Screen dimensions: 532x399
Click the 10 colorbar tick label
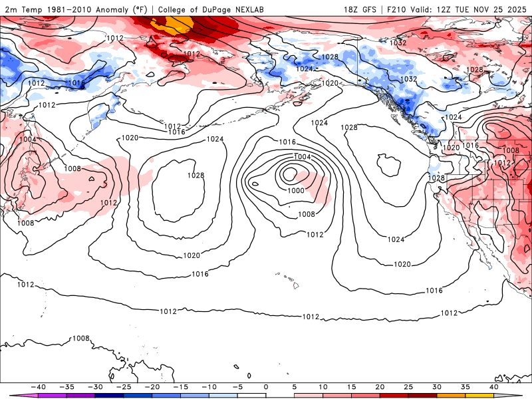323,387
